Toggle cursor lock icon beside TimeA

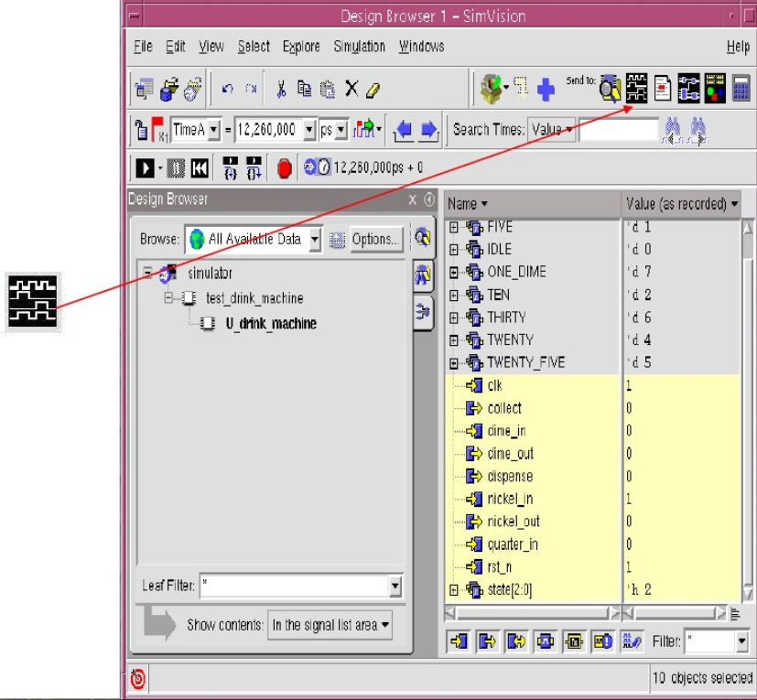click(x=141, y=129)
